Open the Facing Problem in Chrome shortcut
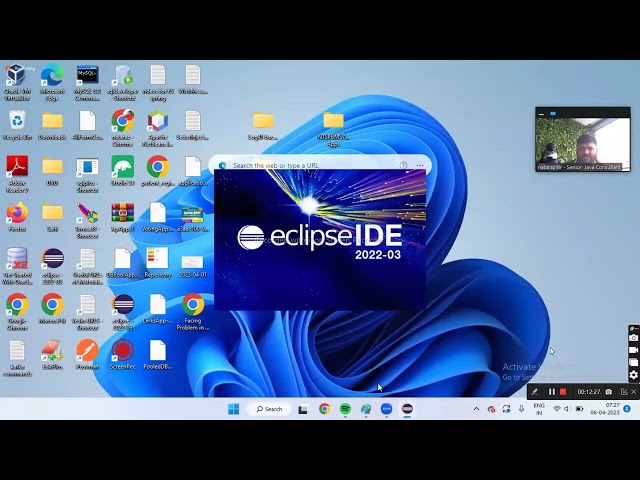The image size is (640, 480). pyautogui.click(x=193, y=312)
